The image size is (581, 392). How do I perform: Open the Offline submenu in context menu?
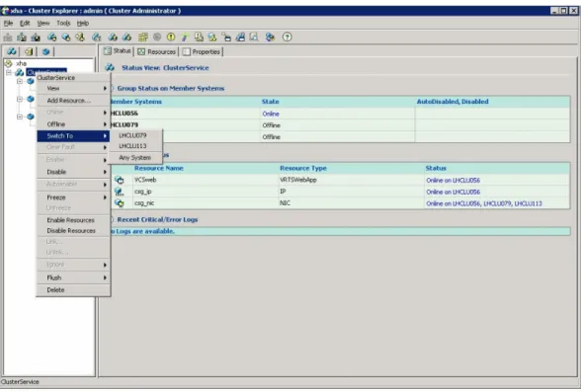click(x=73, y=124)
